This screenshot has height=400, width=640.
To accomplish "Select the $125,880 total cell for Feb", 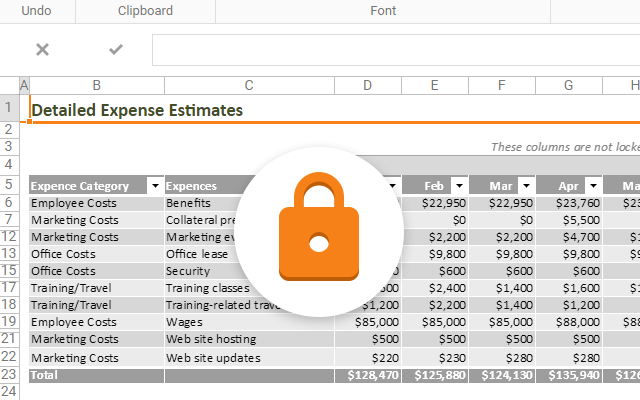I will pyautogui.click(x=434, y=374).
